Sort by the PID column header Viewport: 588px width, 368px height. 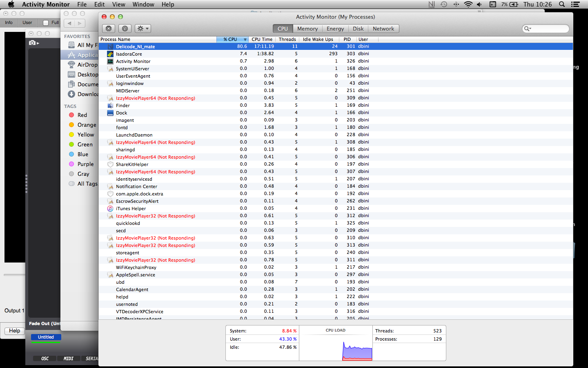[348, 39]
